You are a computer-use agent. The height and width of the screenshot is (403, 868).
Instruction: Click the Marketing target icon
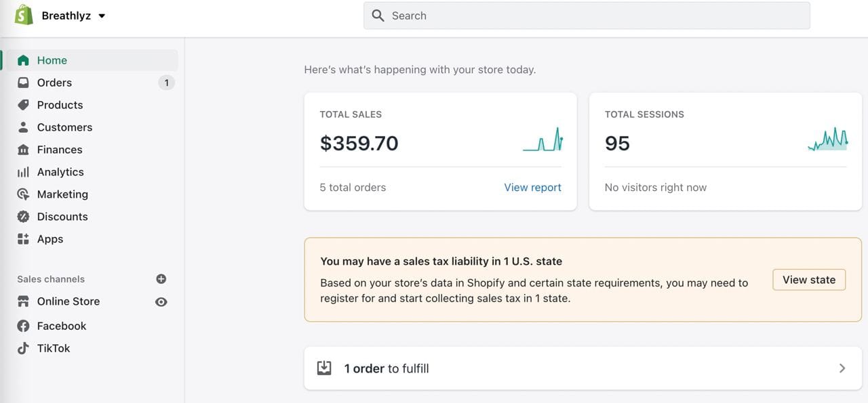[x=23, y=194]
